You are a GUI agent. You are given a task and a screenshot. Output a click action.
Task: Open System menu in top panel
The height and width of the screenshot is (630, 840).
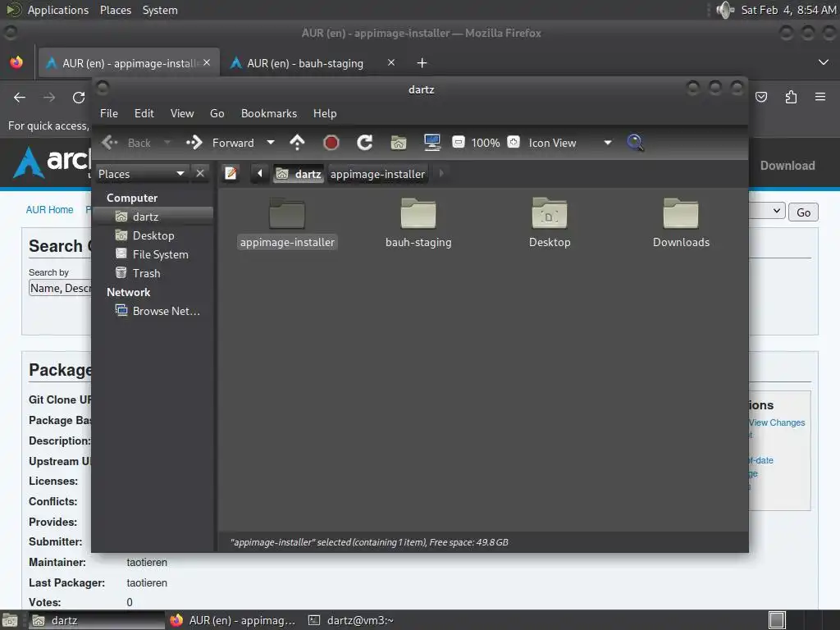click(x=160, y=10)
